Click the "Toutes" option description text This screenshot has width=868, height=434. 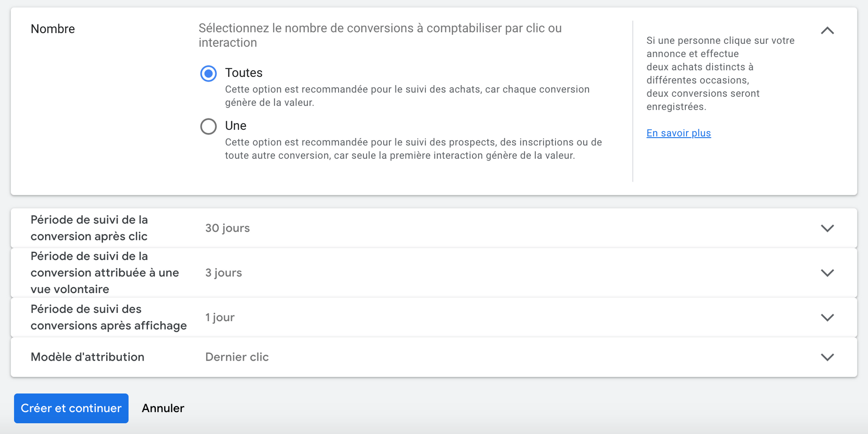(x=407, y=96)
